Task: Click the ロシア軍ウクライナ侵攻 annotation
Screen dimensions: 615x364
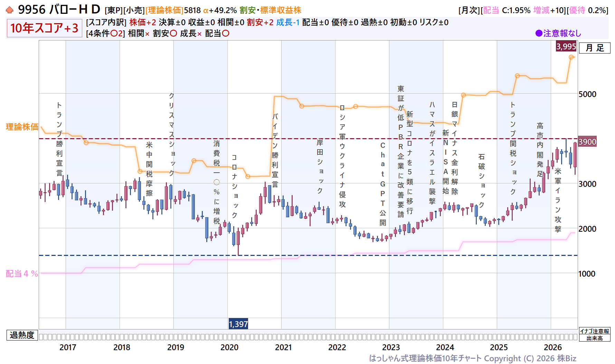Action: point(342,156)
